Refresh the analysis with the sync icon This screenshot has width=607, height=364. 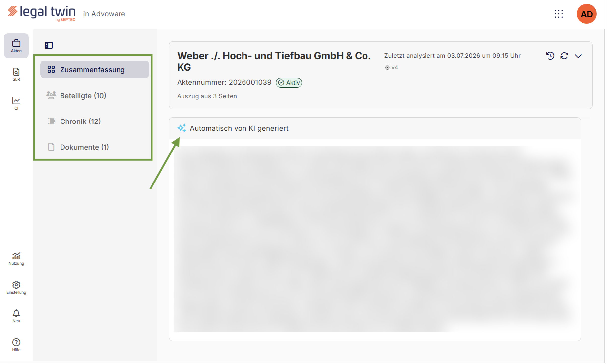click(x=564, y=56)
